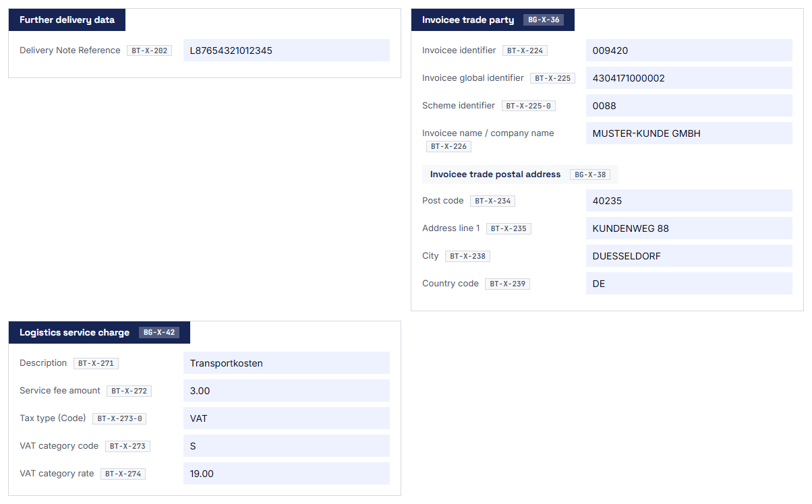Click the company name field MUSTER-KUNDE GMBH
The width and height of the screenshot is (812, 504).
(689, 133)
